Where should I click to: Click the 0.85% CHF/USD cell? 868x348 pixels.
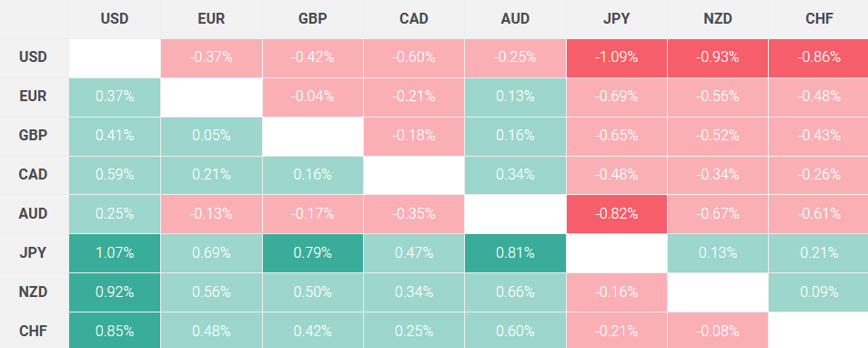[x=115, y=331]
